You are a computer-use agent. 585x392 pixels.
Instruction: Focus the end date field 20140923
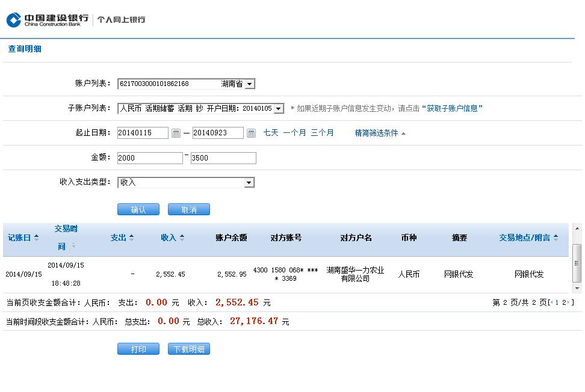(218, 133)
